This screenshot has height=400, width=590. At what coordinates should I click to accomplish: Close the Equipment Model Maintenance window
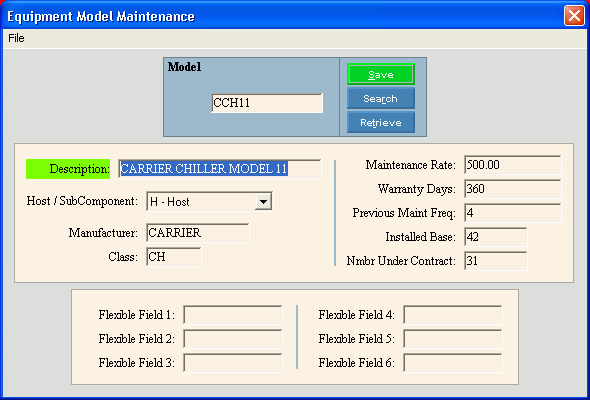click(574, 16)
